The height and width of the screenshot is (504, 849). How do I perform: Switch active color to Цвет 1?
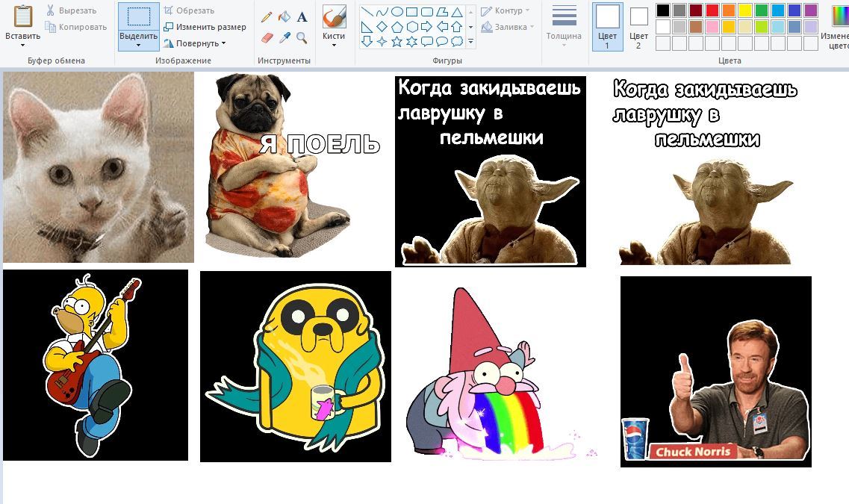click(607, 26)
